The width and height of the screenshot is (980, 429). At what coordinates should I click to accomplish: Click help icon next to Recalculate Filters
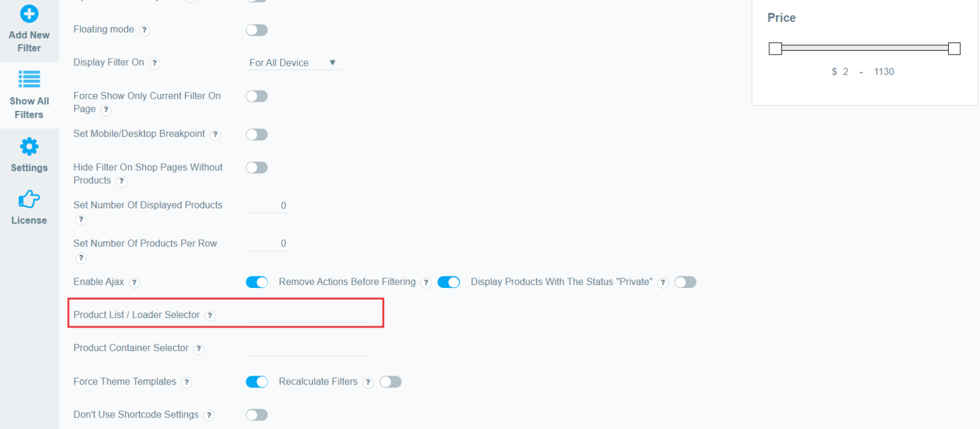click(367, 382)
